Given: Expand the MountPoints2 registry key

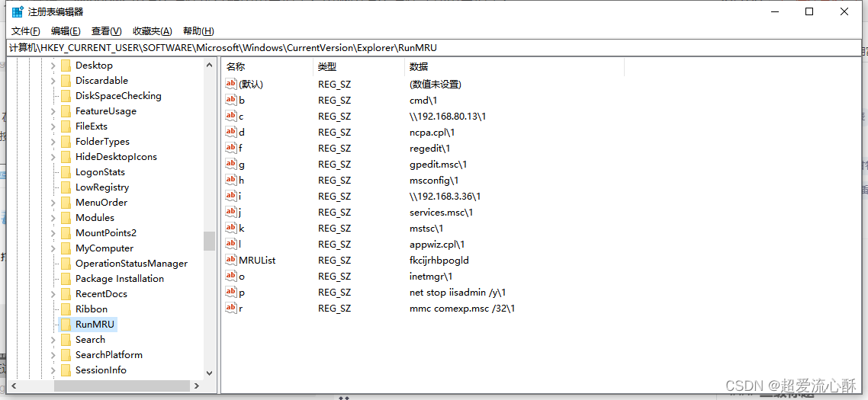Looking at the screenshot, I should tap(53, 233).
